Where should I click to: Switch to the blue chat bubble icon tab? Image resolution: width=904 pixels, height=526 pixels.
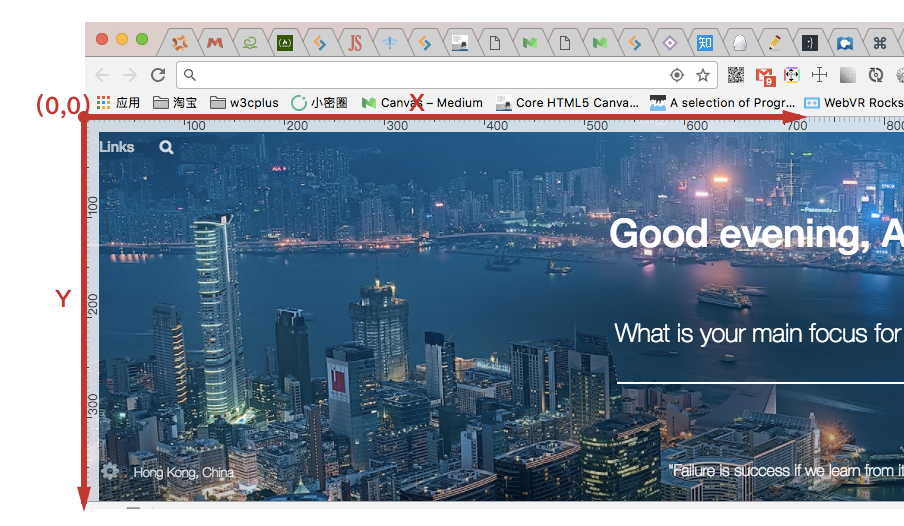[x=845, y=43]
